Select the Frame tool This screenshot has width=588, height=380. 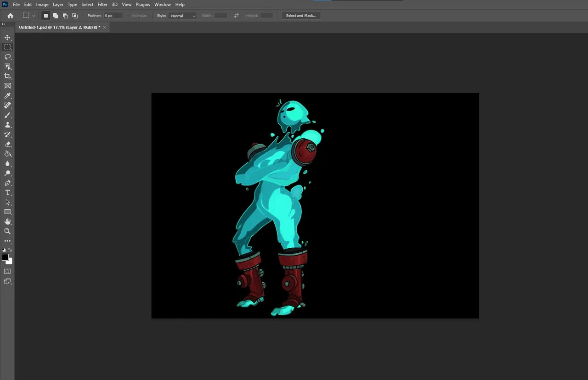click(7, 86)
